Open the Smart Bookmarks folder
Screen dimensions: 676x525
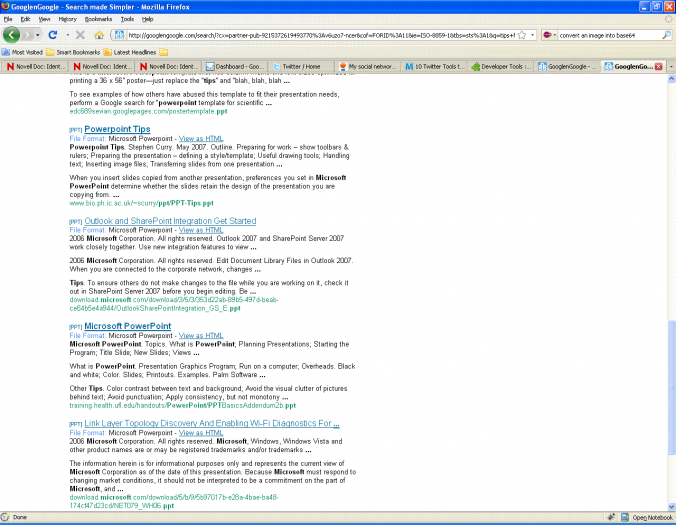pos(73,52)
